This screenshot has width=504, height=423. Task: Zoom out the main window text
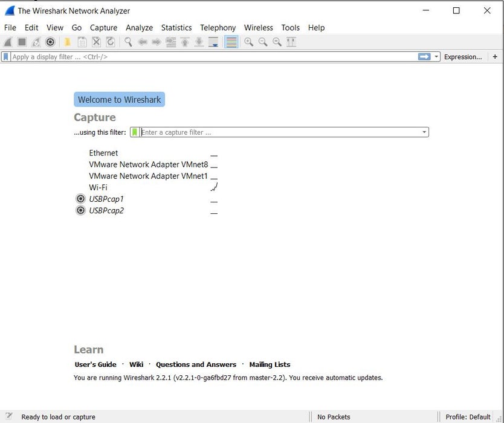coord(263,42)
